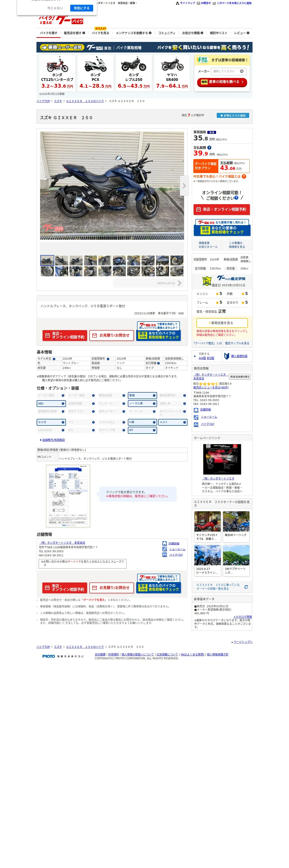Toggle the ETC equipment tag
The height and width of the screenshot is (868, 289).
(x=81, y=430)
